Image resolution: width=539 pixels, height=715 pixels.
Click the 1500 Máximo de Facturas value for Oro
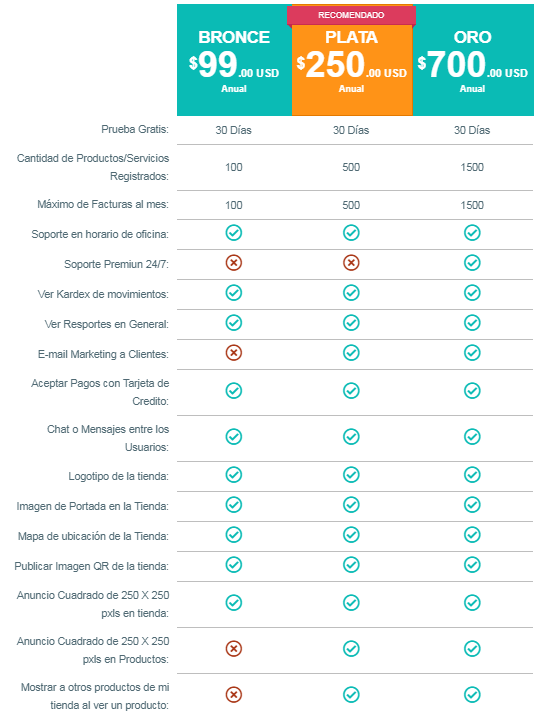[472, 205]
